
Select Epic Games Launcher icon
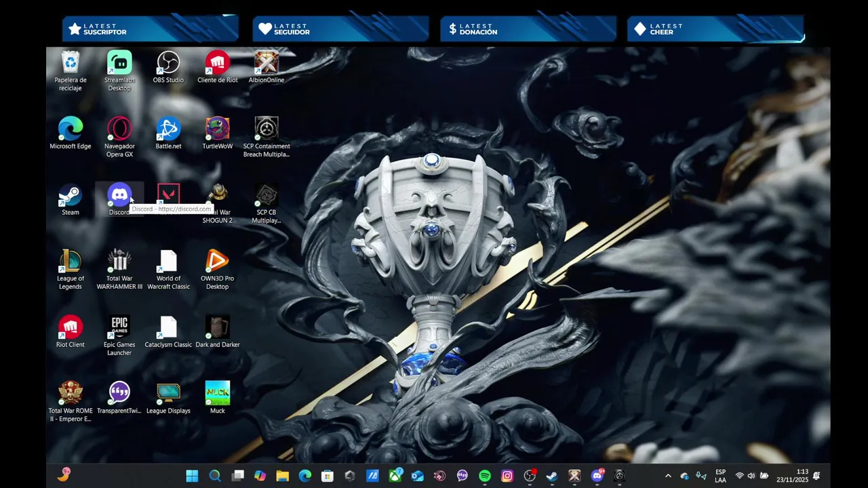pyautogui.click(x=119, y=335)
